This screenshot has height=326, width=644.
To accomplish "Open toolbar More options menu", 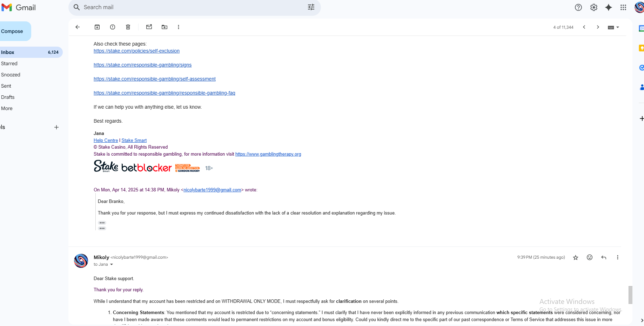I will tap(179, 27).
